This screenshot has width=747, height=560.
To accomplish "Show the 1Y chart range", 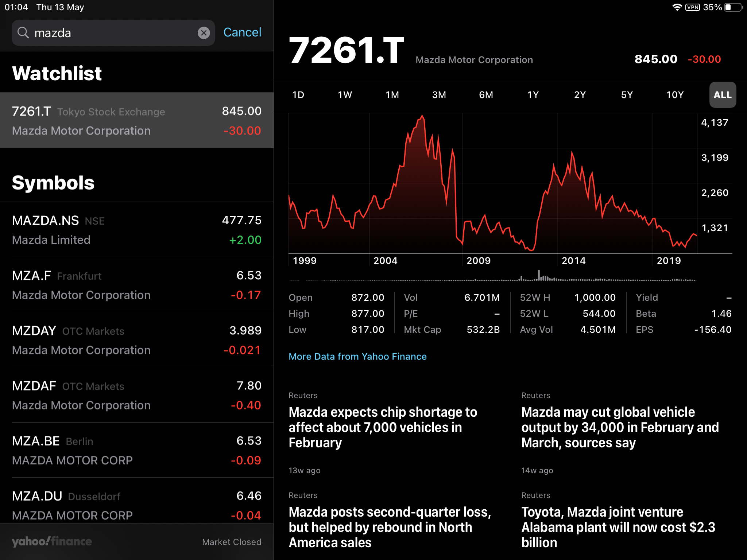I will [533, 95].
